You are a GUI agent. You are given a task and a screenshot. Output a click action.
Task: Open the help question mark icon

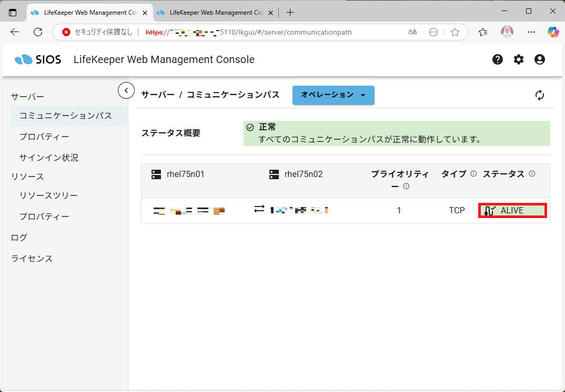click(498, 59)
